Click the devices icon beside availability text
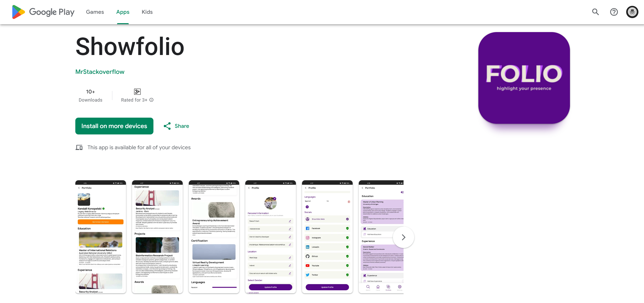 79,147
